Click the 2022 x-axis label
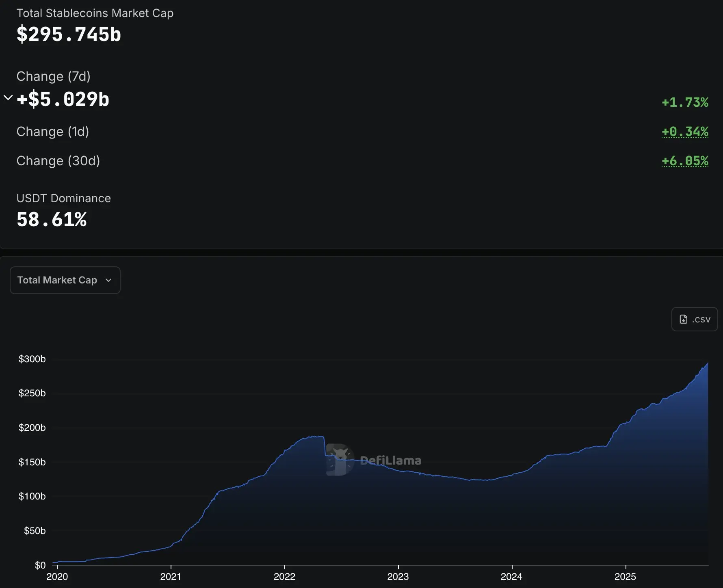723x588 pixels. click(x=284, y=577)
